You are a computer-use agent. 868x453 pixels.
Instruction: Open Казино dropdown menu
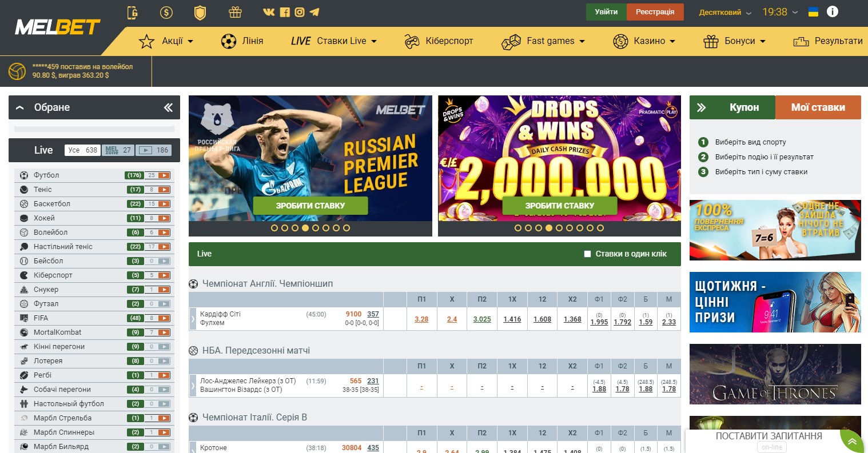[644, 41]
